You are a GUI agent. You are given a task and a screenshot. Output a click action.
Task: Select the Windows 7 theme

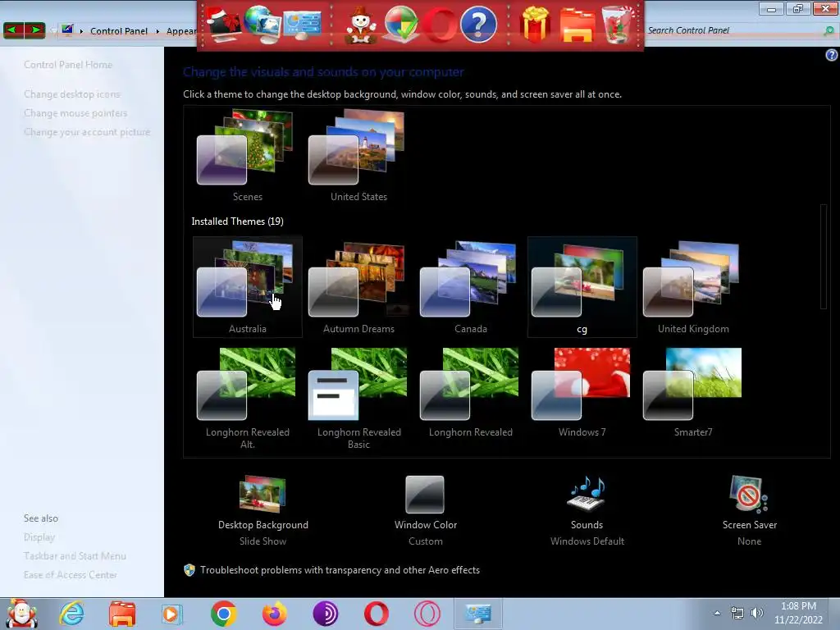[x=582, y=391]
